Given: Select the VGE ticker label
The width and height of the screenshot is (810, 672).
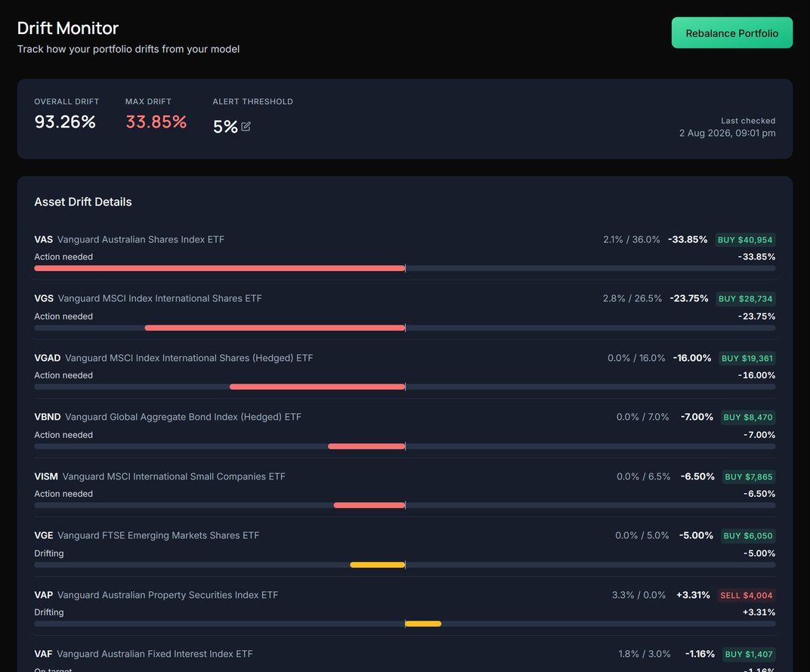Looking at the screenshot, I should (44, 536).
